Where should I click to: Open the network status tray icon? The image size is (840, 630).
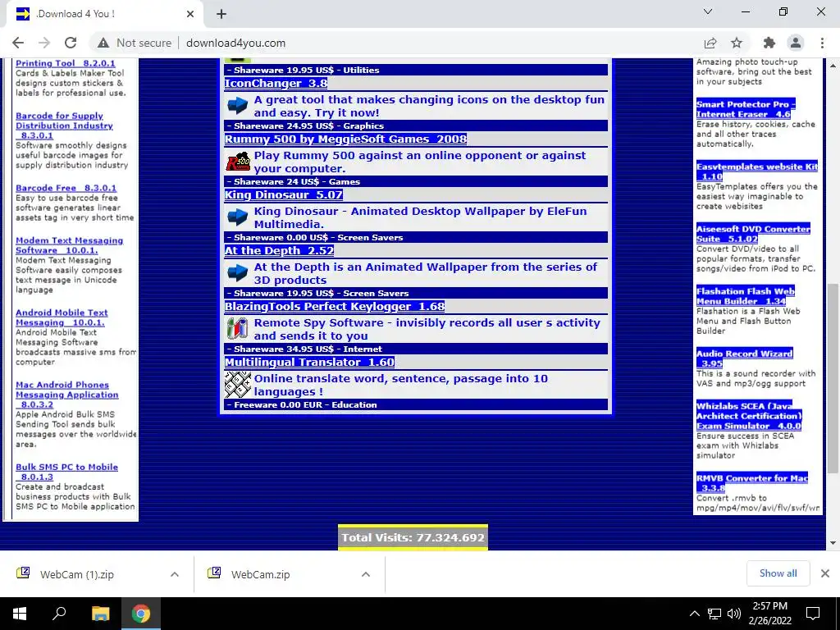click(714, 614)
